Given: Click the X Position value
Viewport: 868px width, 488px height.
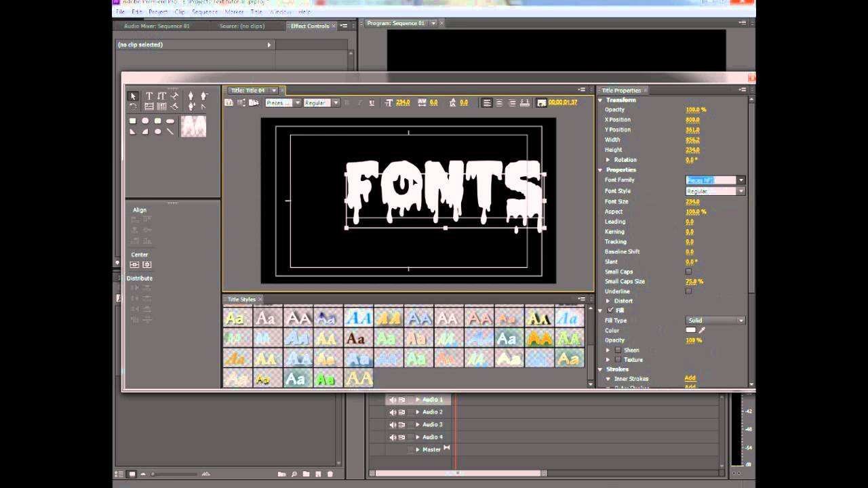Looking at the screenshot, I should [x=692, y=120].
